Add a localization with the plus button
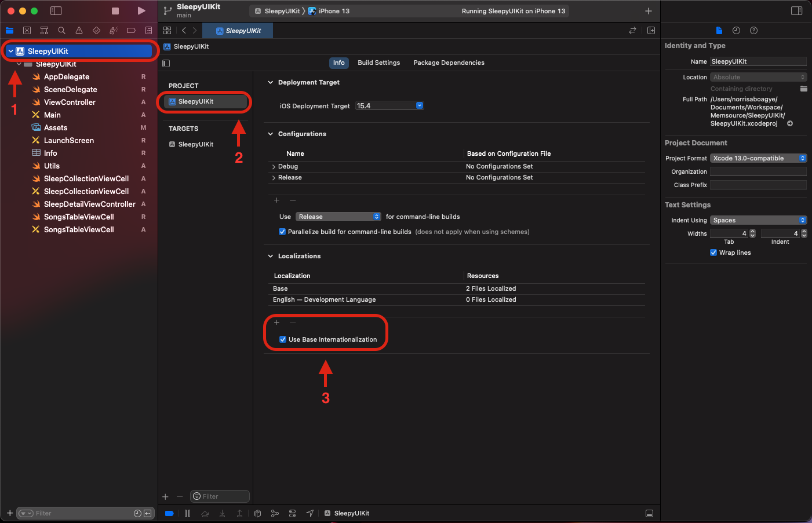This screenshot has width=812, height=523. click(x=276, y=323)
